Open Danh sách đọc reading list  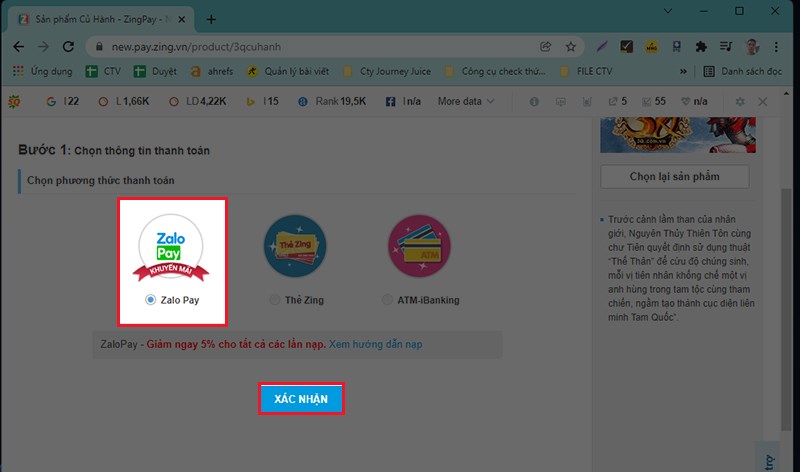pyautogui.click(x=743, y=71)
